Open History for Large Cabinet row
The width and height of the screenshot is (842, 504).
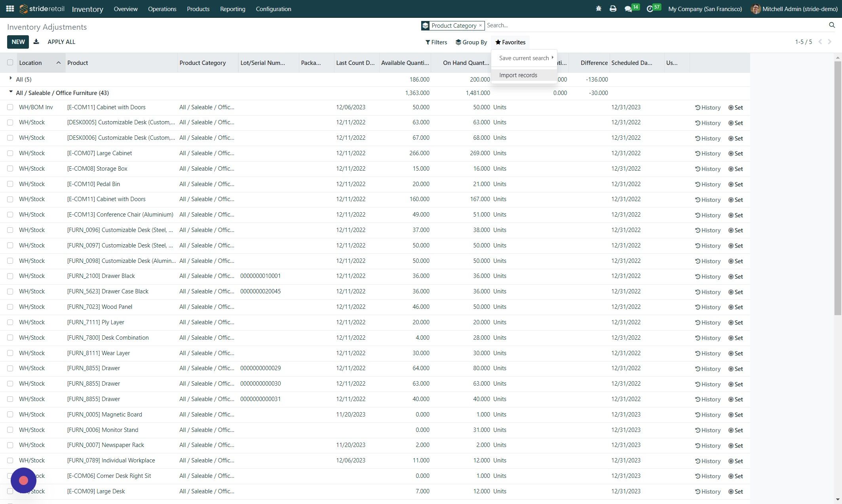click(707, 154)
